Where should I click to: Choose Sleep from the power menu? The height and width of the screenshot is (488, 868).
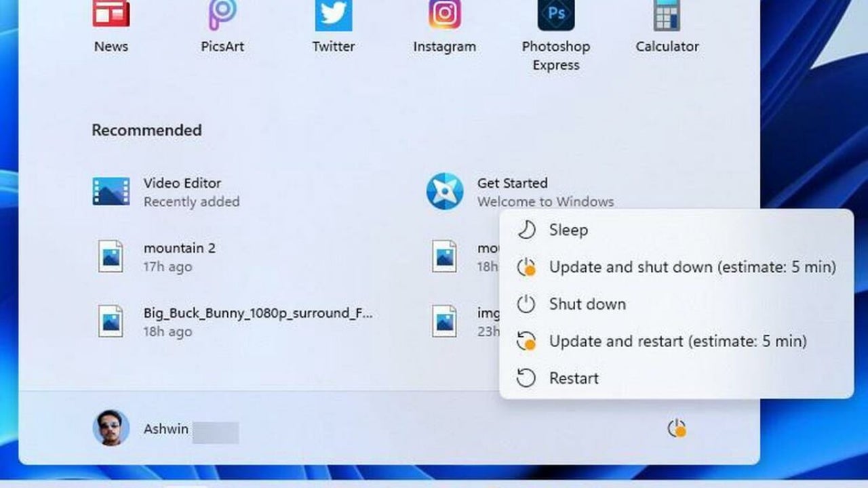676,230
